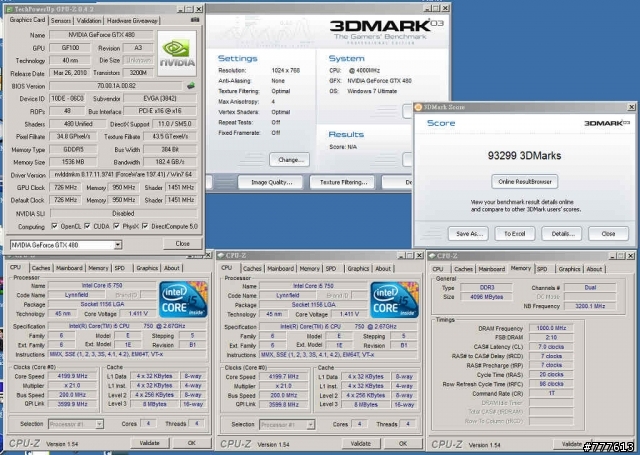The image size is (640, 455).
Task: Click CAS# Latency value 7.0 clocks
Action: [551, 346]
